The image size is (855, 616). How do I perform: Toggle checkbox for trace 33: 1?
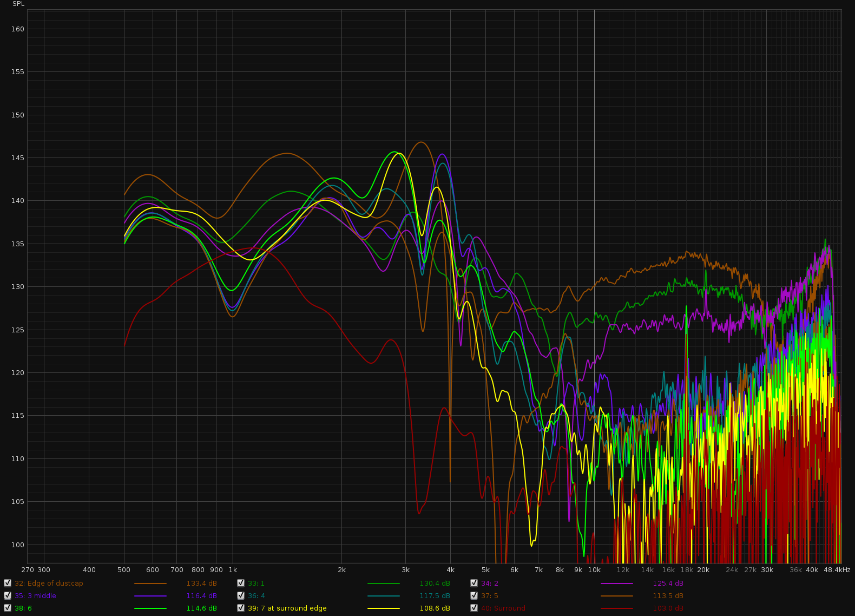click(241, 583)
